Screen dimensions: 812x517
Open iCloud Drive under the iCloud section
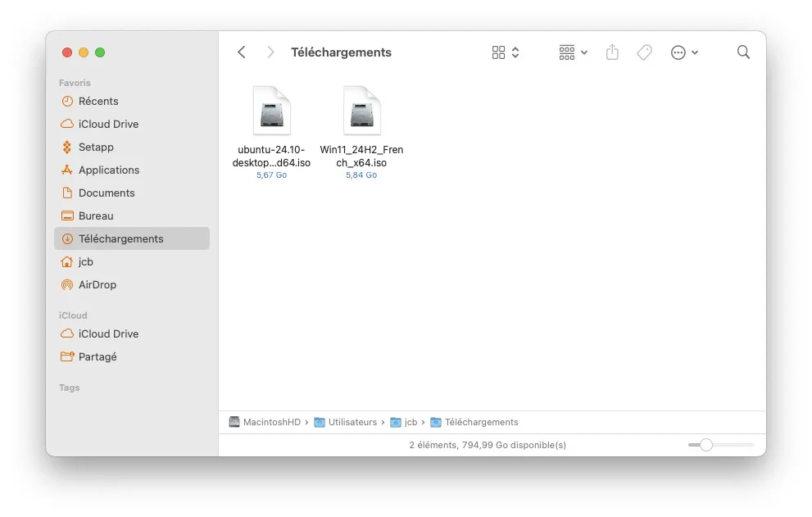pyautogui.click(x=107, y=333)
